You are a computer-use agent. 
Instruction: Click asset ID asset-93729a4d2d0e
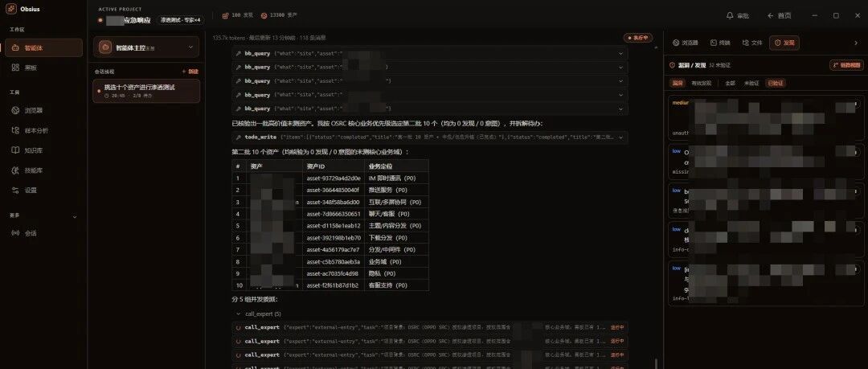(333, 178)
